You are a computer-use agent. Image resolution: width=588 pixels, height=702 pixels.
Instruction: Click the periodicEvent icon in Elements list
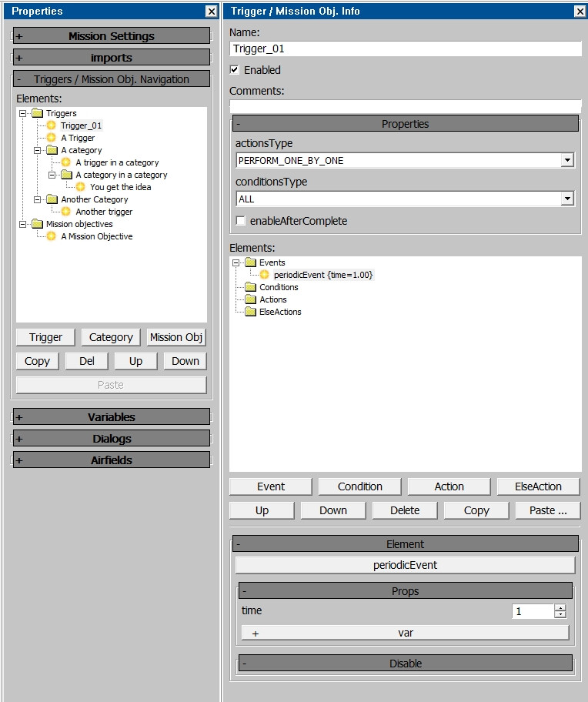pyautogui.click(x=264, y=275)
